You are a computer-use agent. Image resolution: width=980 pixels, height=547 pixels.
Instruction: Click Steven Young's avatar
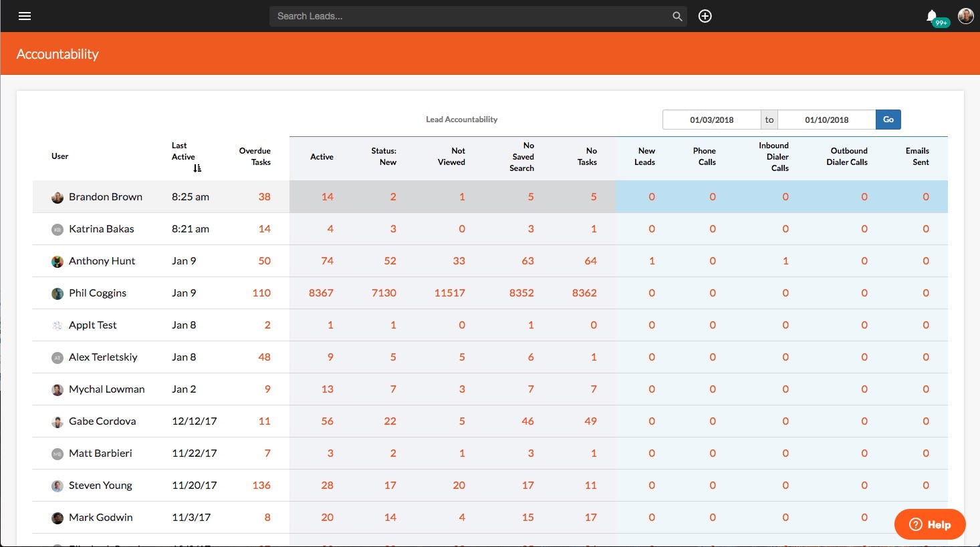tap(57, 486)
